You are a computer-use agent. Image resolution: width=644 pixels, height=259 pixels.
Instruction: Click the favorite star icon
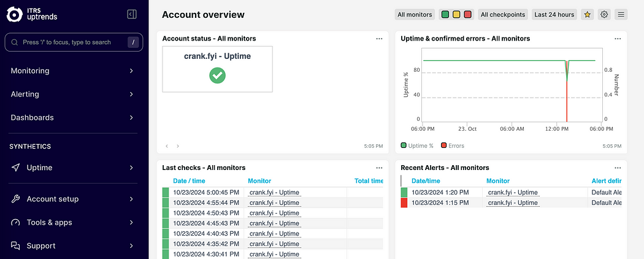tap(588, 14)
